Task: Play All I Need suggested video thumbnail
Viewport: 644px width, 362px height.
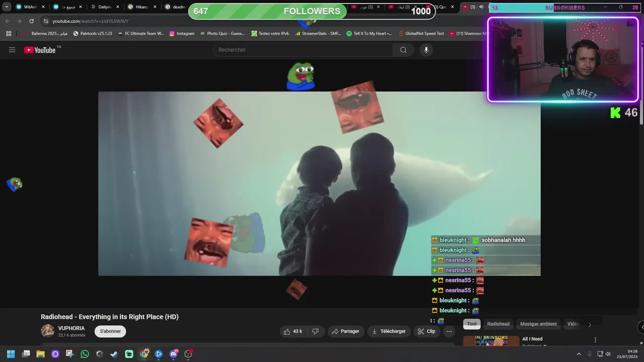Action: (x=491, y=341)
